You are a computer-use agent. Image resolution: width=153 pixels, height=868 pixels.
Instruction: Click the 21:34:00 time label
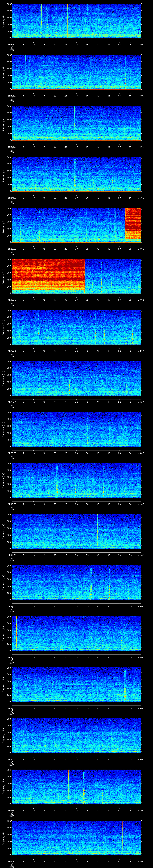pos(12,197)
